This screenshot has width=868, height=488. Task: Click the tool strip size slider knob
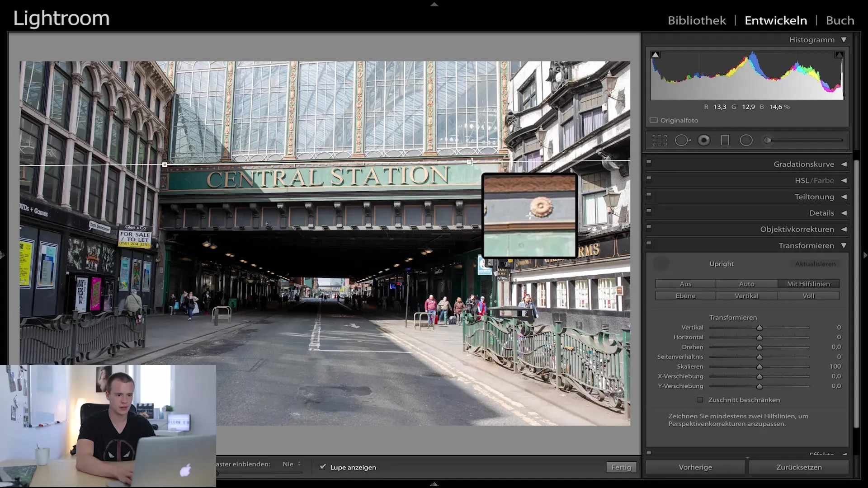767,141
